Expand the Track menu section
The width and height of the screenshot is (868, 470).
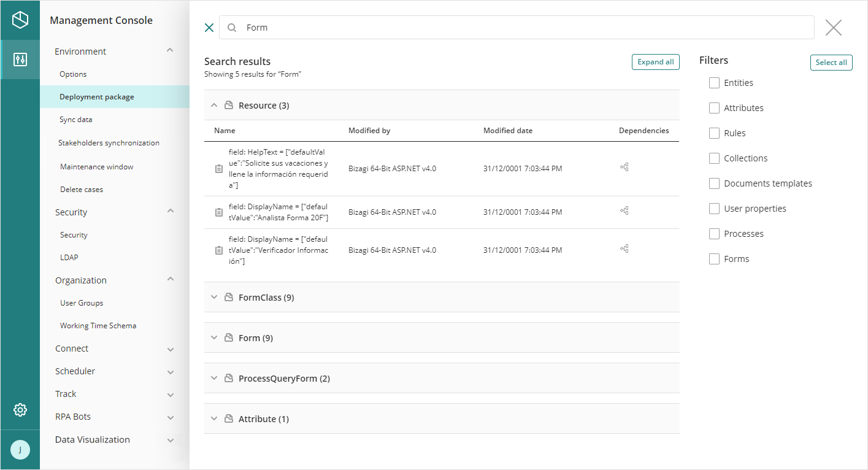coord(171,395)
